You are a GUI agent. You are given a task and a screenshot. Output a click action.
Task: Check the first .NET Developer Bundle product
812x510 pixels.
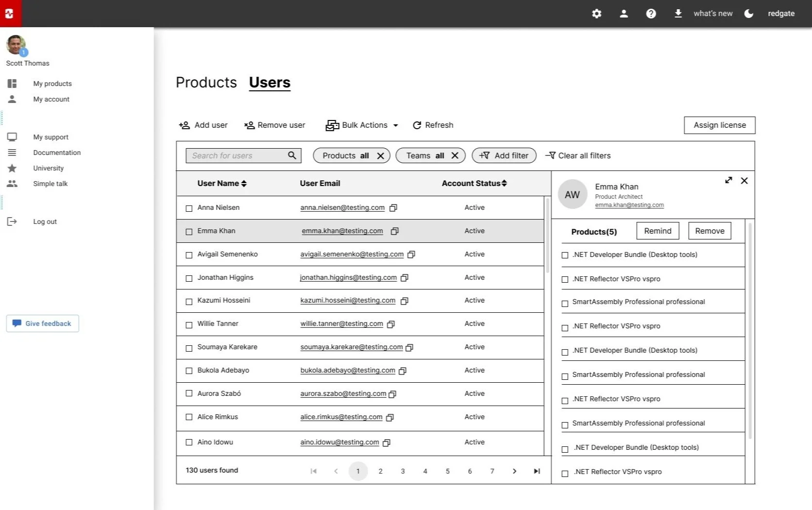565,255
